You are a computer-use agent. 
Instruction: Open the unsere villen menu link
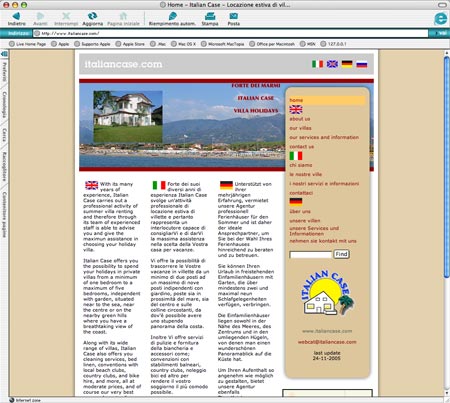(x=305, y=221)
